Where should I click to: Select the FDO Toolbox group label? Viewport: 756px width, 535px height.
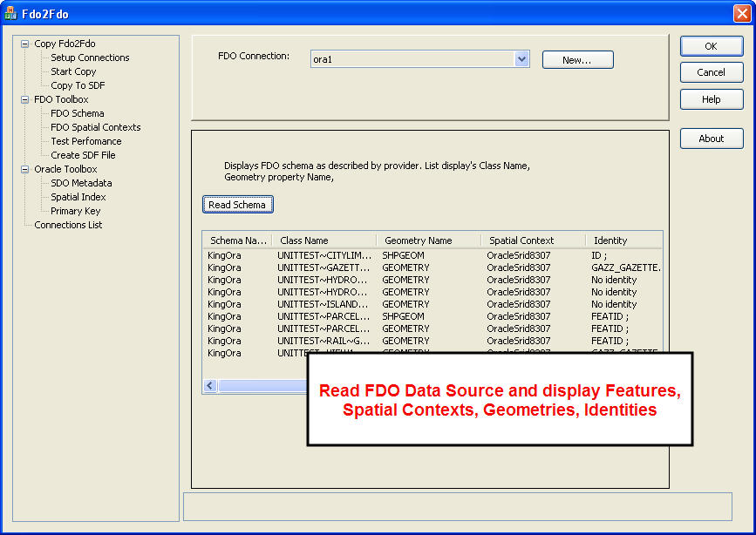pos(61,100)
